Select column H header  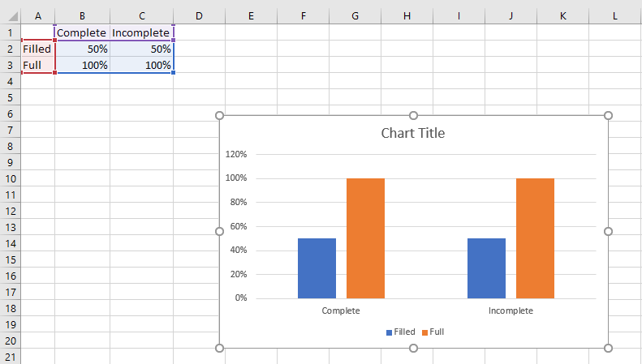407,16
